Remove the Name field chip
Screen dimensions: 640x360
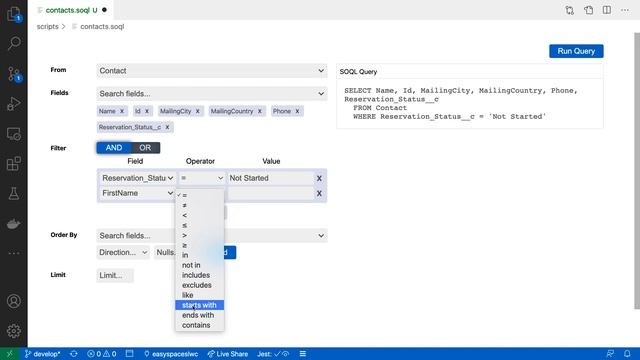pyautogui.click(x=122, y=111)
